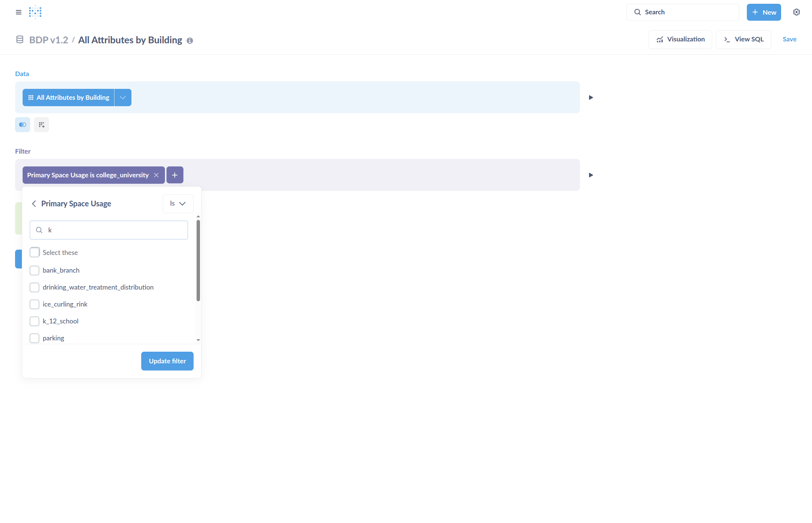Click the Metabase logo icon
This screenshot has width=812, height=523.
35,12
